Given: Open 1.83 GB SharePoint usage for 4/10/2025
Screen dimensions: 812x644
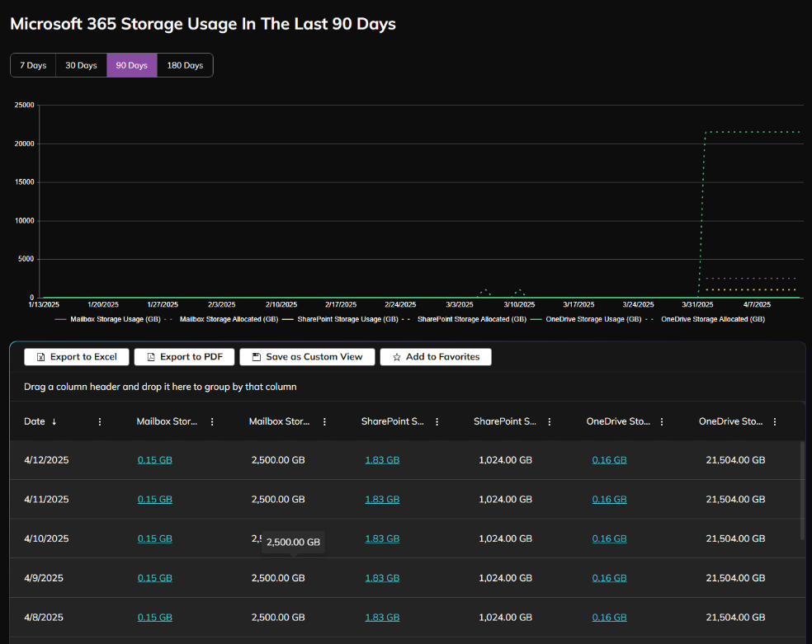Looking at the screenshot, I should point(382,538).
